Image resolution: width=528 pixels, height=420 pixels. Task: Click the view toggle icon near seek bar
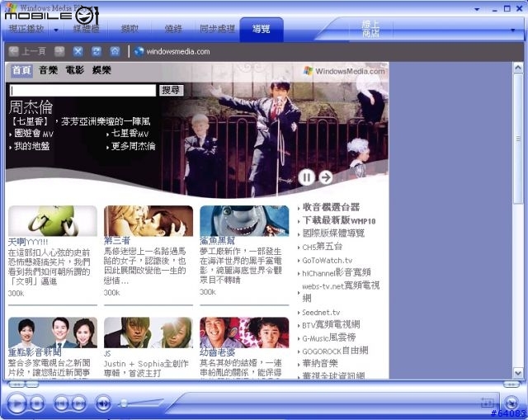[488, 403]
